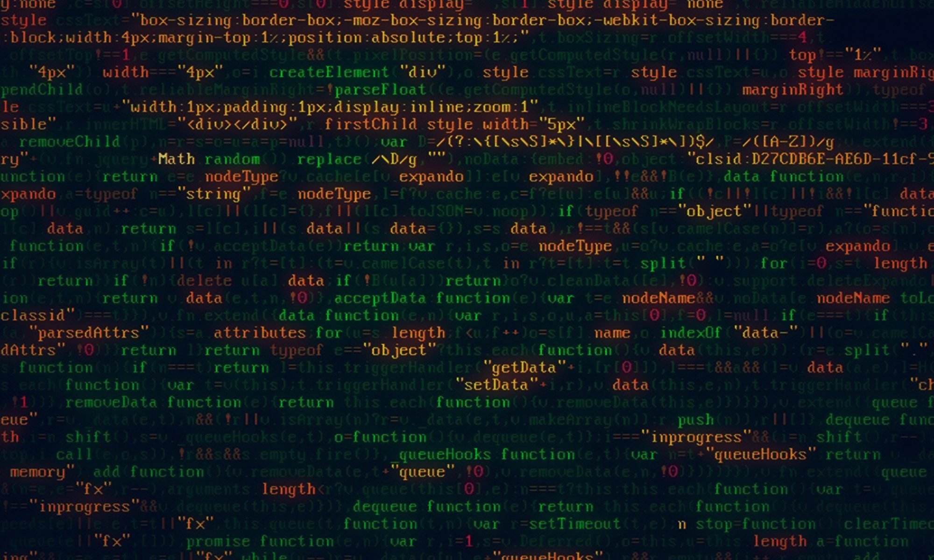Scroll through the code output
This screenshot has width=934, height=560.
[x=467, y=280]
